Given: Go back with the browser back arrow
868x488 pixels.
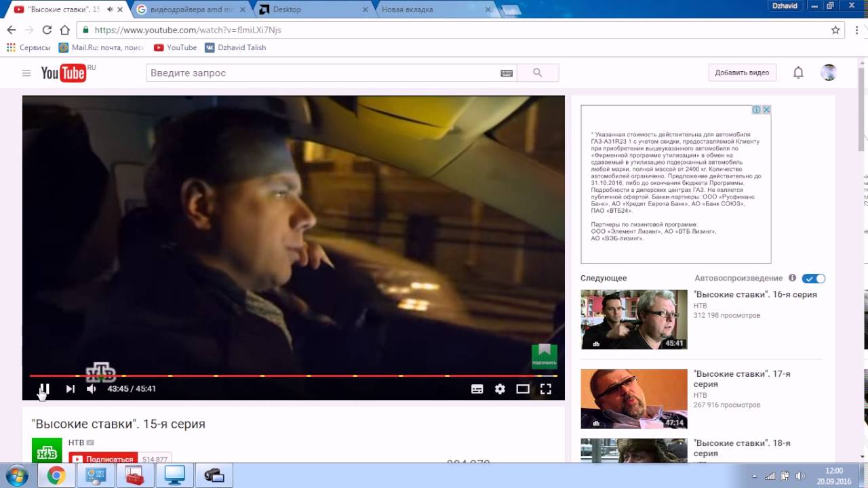Looking at the screenshot, I should point(11,30).
